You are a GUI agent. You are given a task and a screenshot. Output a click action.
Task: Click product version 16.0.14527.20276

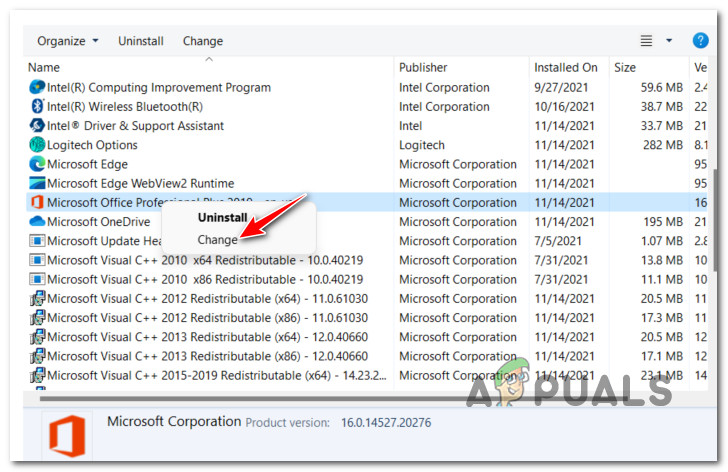pos(386,423)
